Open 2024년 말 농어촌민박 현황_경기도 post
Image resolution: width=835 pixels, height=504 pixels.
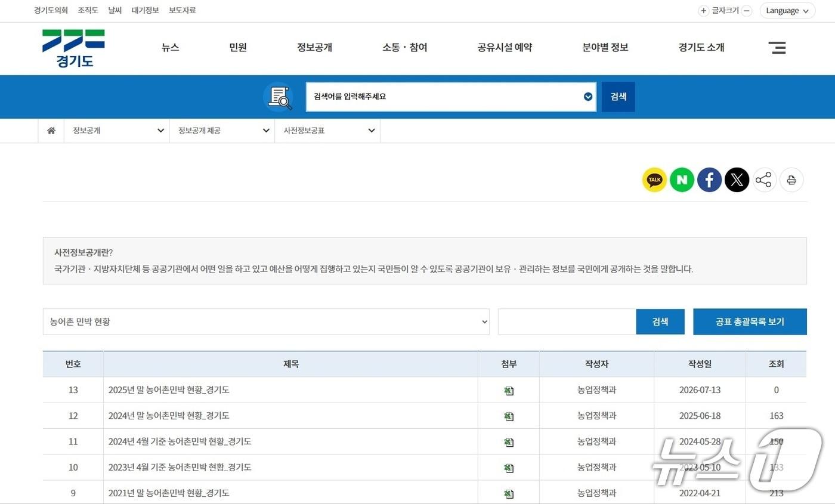pos(169,416)
